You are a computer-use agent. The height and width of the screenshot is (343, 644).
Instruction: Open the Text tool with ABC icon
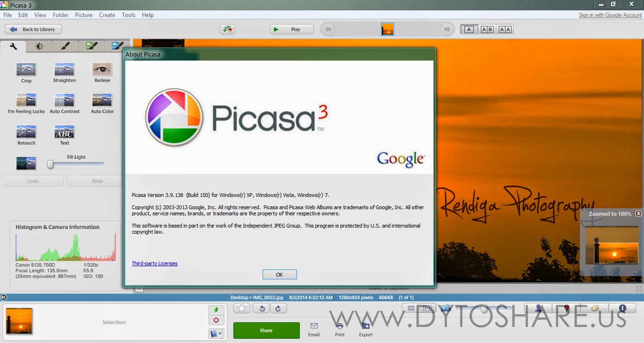click(x=64, y=131)
